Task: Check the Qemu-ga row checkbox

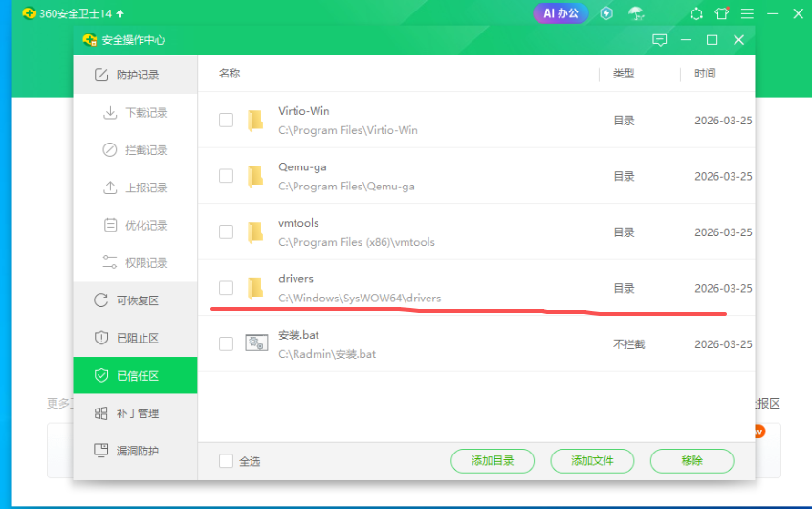Action: coord(226,176)
